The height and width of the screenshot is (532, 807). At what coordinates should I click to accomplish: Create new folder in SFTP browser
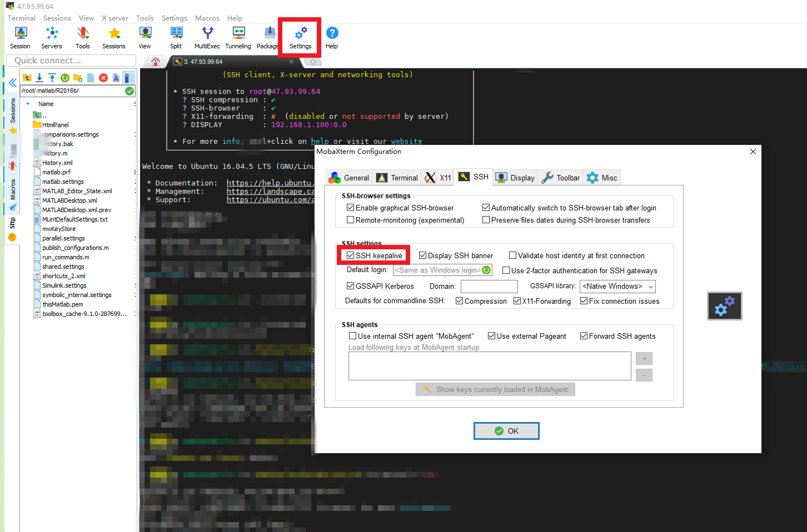78,78
